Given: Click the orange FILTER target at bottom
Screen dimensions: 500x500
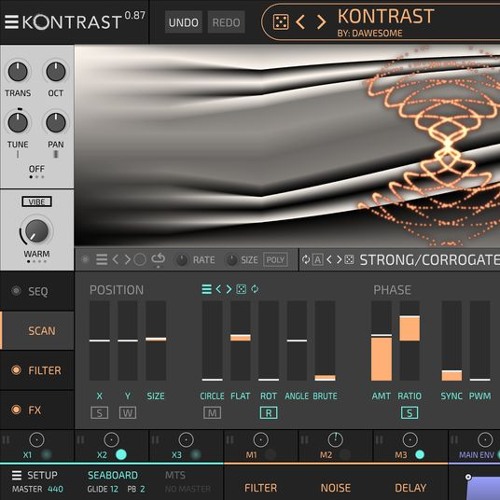Looking at the screenshot, I should tap(261, 488).
